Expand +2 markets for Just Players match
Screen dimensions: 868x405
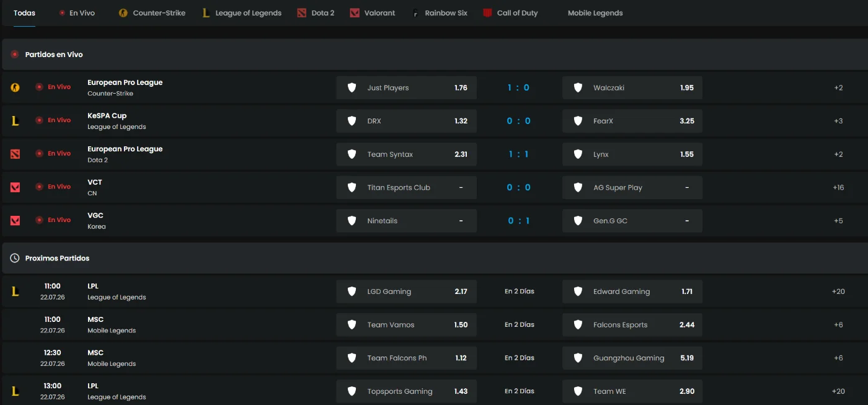coord(838,88)
